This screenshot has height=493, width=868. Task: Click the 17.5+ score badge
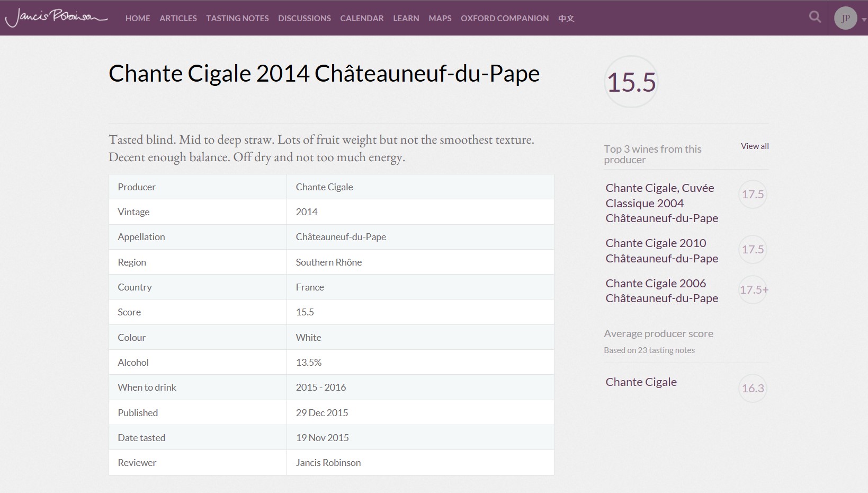754,289
